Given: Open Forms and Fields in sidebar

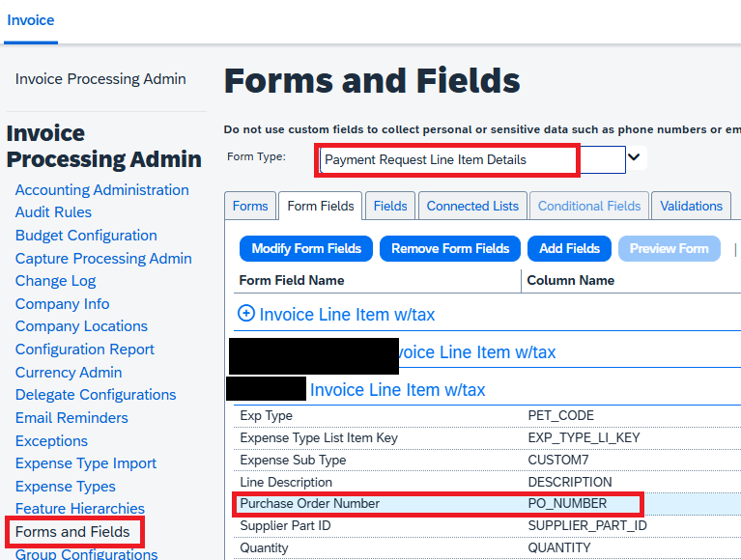Looking at the screenshot, I should coord(72,531).
